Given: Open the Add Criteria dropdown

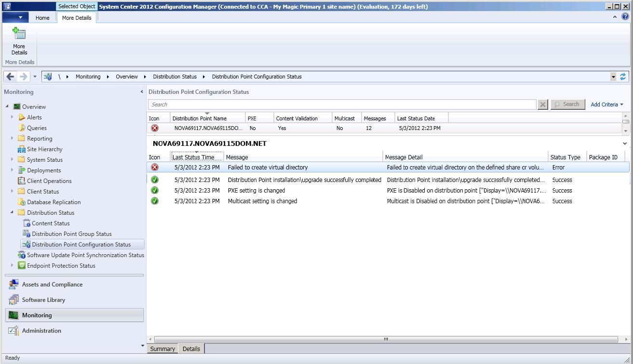Looking at the screenshot, I should (606, 104).
